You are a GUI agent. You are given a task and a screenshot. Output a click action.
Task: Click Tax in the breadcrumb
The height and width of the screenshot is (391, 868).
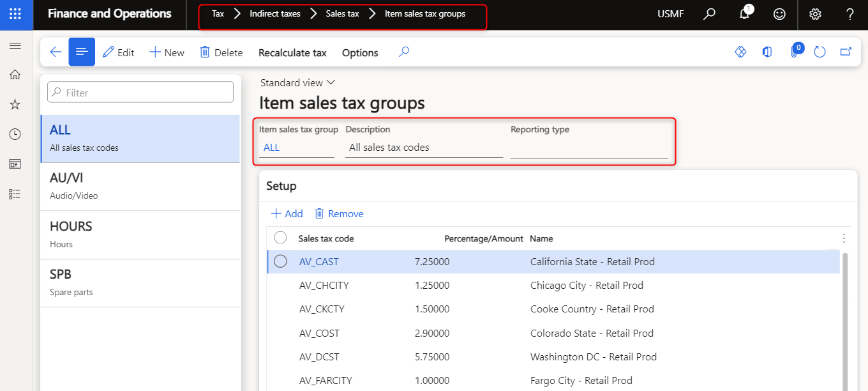[x=218, y=14]
